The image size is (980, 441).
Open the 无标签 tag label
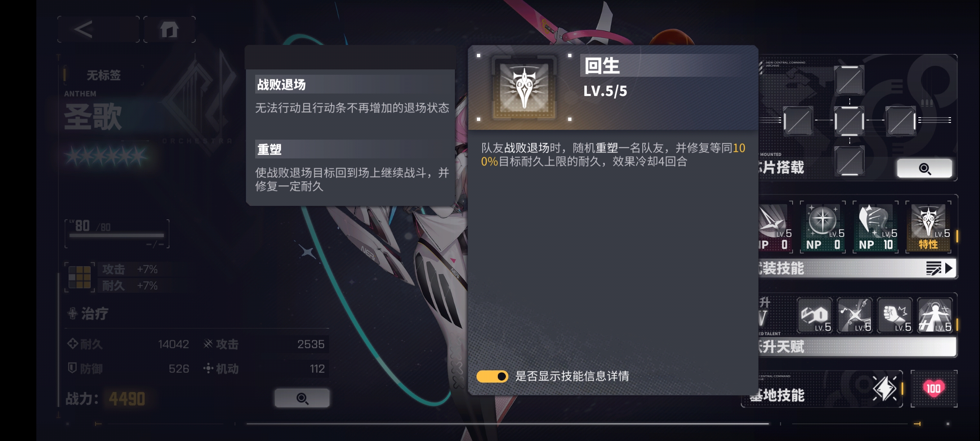(103, 75)
